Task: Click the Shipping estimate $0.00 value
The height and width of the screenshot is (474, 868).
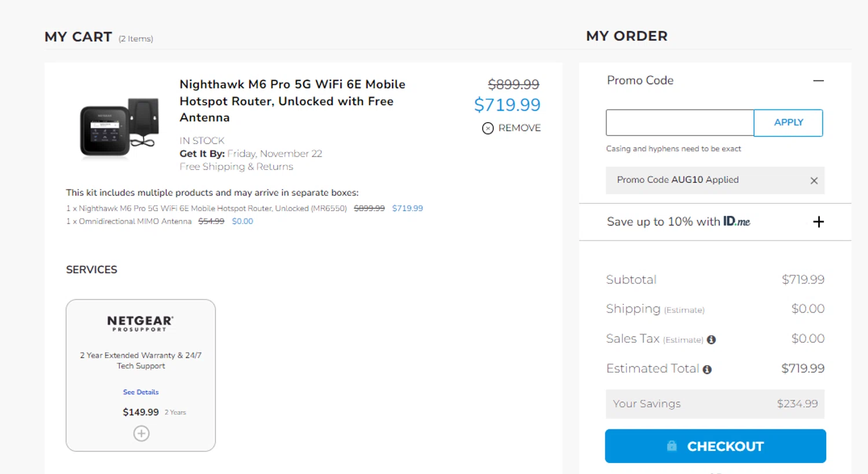Action: 808,309
